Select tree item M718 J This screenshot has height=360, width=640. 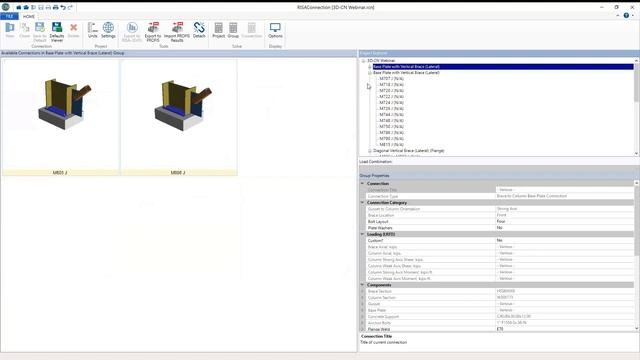391,85
